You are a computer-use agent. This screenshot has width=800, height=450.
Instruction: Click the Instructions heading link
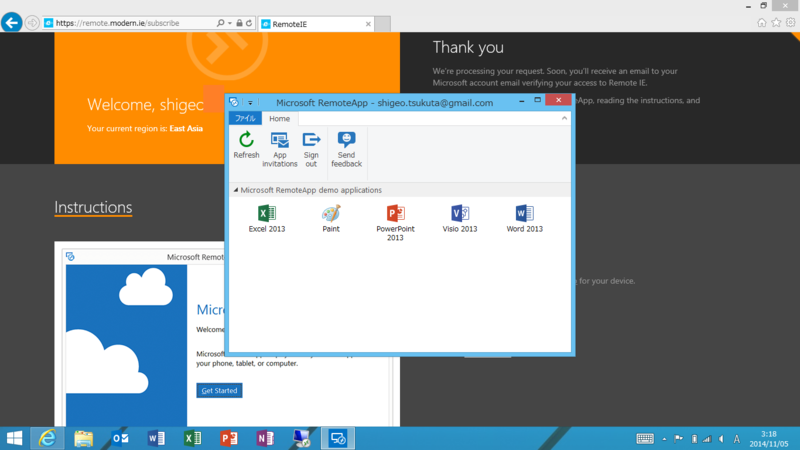tap(93, 207)
